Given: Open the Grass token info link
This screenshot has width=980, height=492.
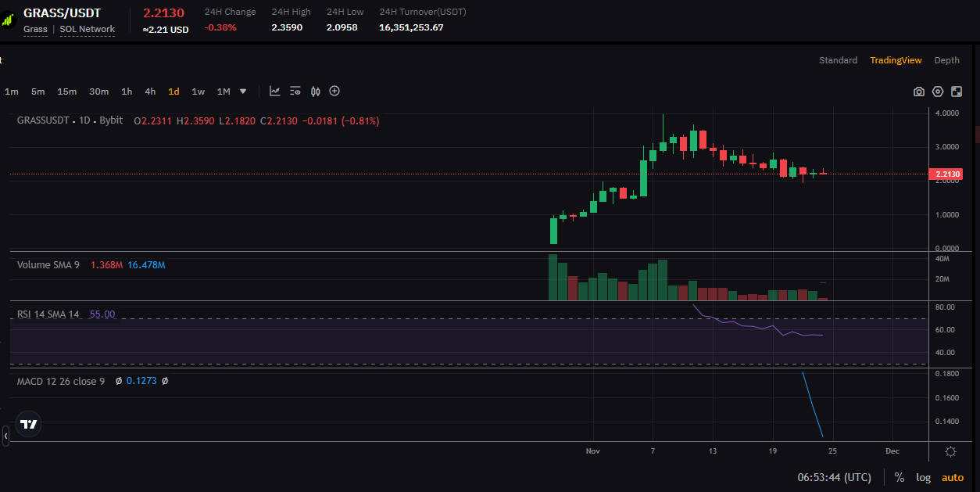Looking at the screenshot, I should click(x=35, y=29).
